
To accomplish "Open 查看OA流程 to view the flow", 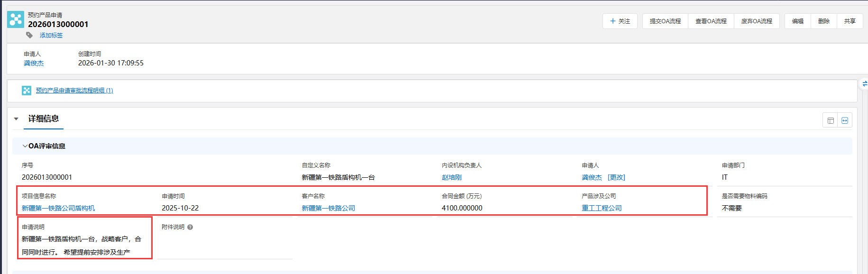I will (711, 21).
